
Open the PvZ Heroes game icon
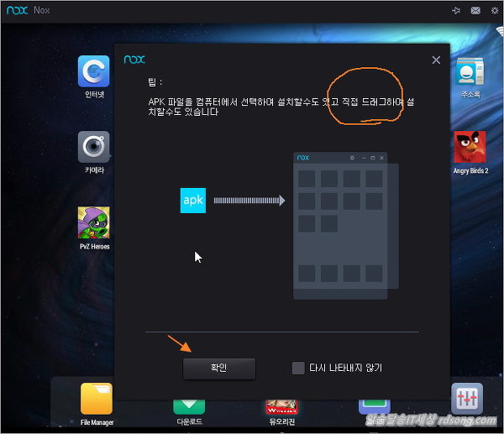click(93, 222)
